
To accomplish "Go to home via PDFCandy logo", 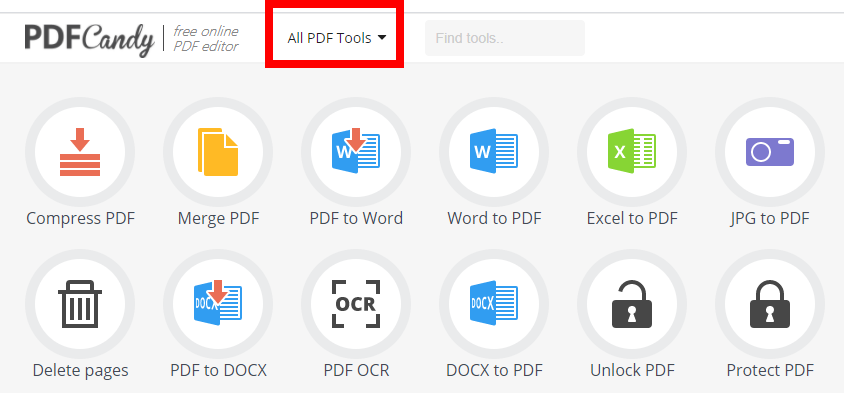I will coord(89,39).
